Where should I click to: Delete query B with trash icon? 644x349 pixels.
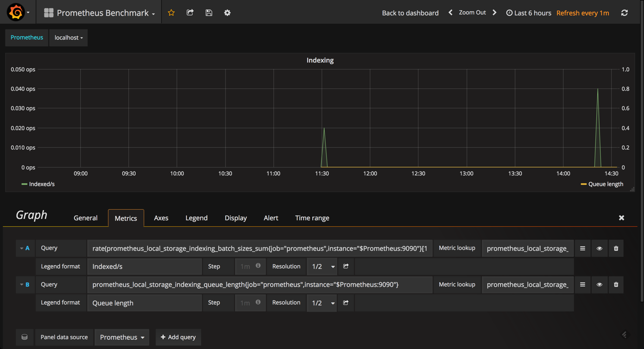[616, 285]
